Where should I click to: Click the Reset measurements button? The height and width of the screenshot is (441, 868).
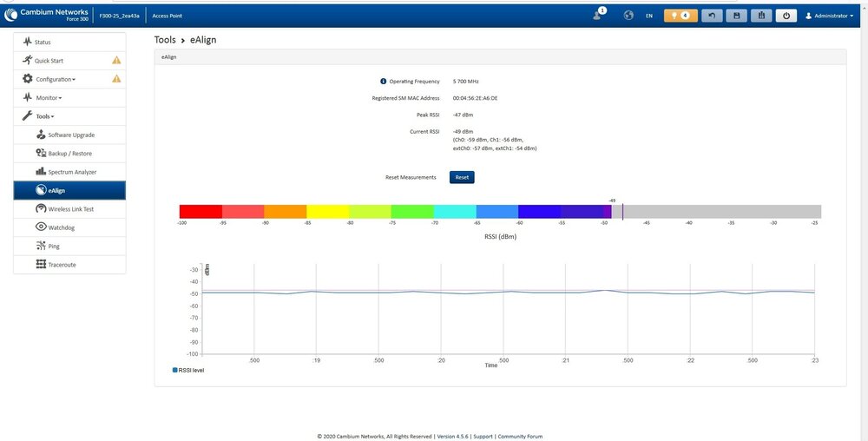[462, 177]
